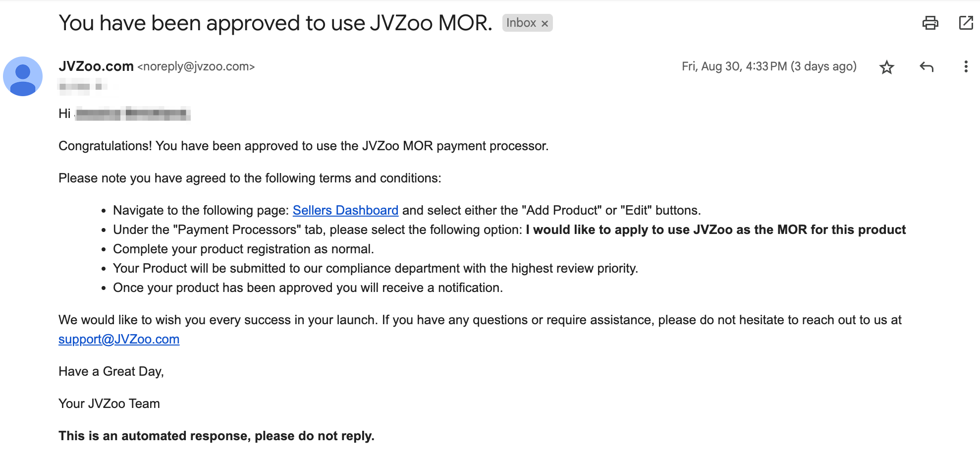This screenshot has height=461, width=980.
Task: Click the blurred recipient name after Hi
Action: [133, 114]
